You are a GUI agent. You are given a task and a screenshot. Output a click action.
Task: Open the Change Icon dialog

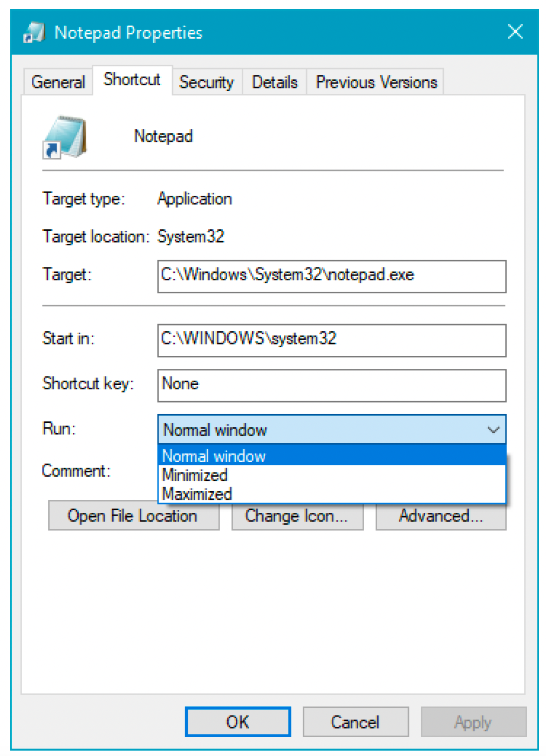coord(297,517)
